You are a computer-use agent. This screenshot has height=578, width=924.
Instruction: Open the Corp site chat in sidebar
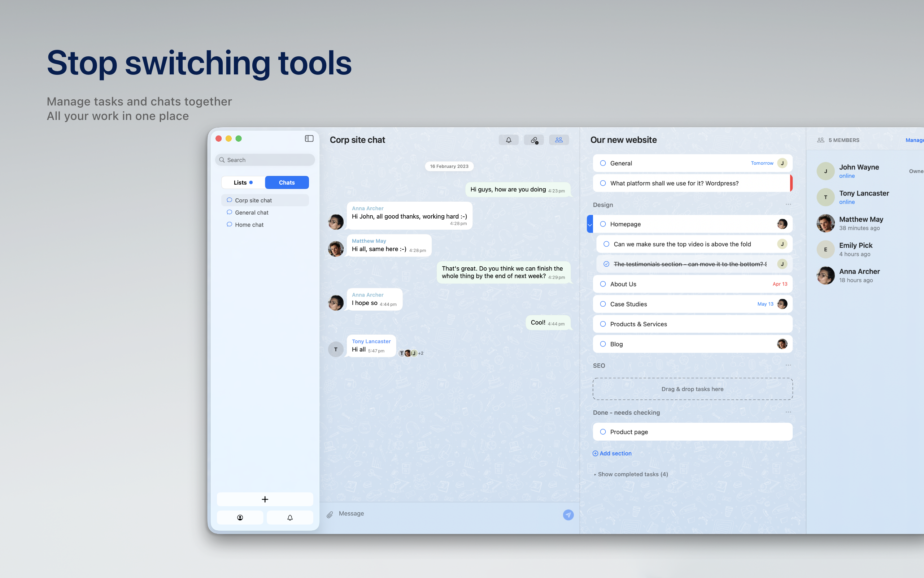coord(265,200)
